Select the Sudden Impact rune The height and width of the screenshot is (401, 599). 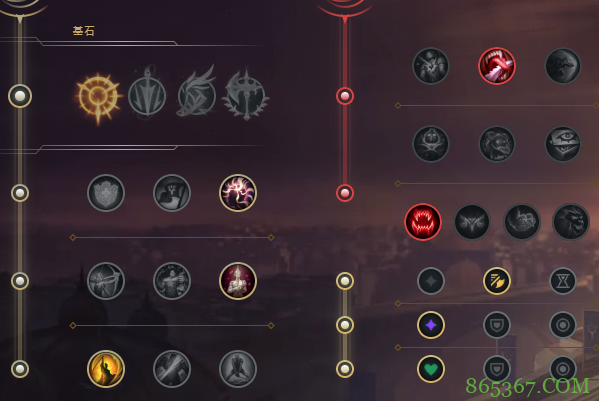point(563,66)
